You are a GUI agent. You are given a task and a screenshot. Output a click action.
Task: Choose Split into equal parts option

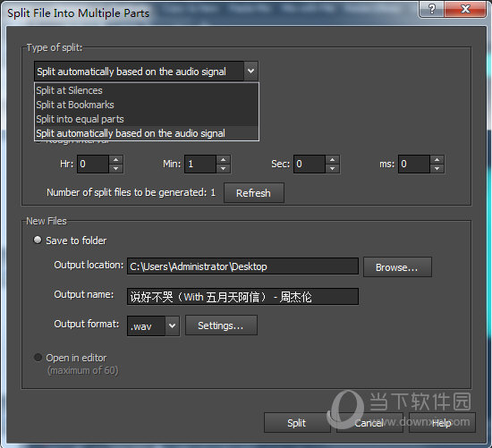point(147,119)
